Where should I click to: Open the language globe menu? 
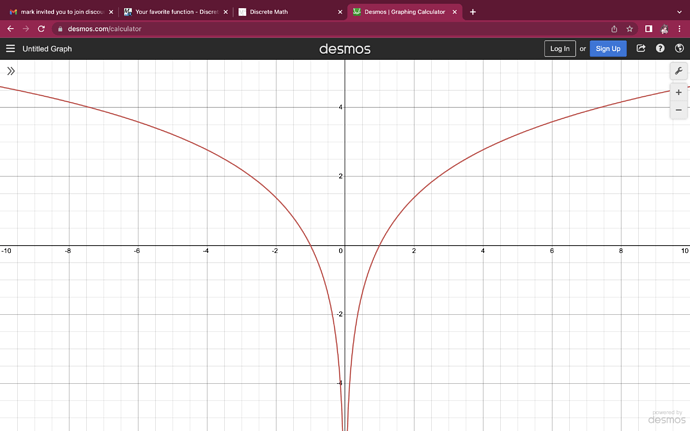click(x=679, y=48)
